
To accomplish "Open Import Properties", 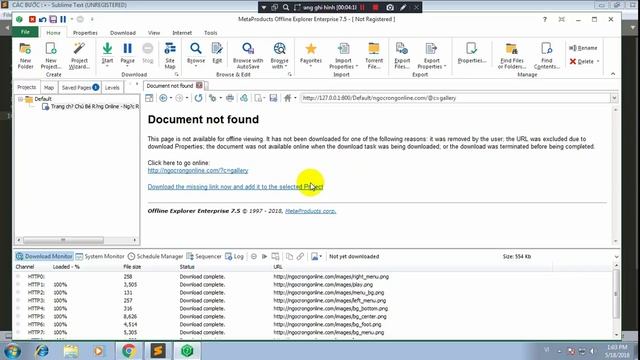I will 343,56.
